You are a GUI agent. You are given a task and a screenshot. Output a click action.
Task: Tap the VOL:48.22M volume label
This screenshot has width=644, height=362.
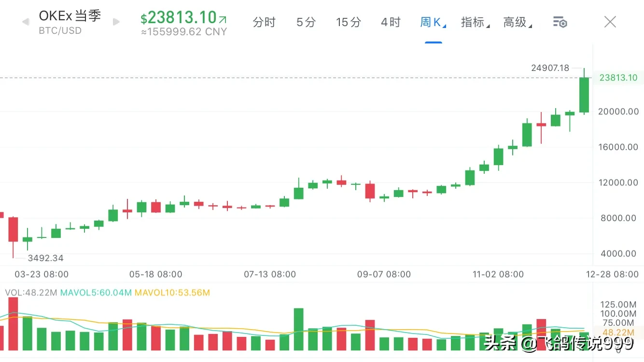coord(31,292)
